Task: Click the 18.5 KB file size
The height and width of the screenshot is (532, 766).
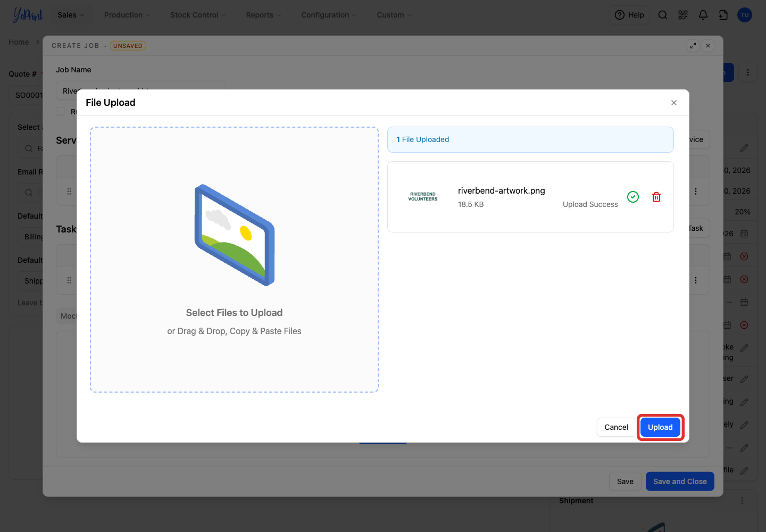Action: point(471,204)
